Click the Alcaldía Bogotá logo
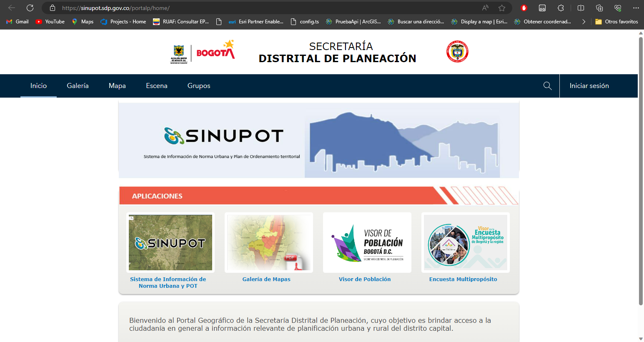This screenshot has width=644, height=342. point(203,52)
